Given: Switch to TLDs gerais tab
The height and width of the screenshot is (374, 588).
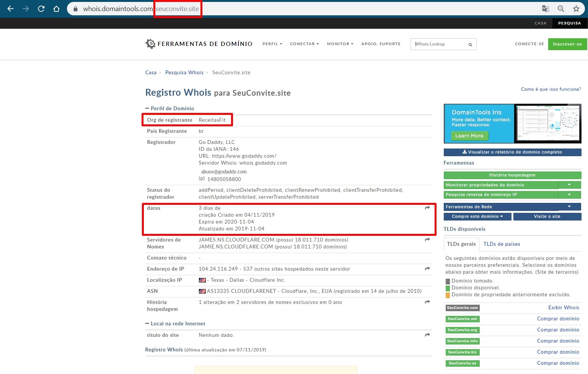Looking at the screenshot, I should click(x=461, y=244).
